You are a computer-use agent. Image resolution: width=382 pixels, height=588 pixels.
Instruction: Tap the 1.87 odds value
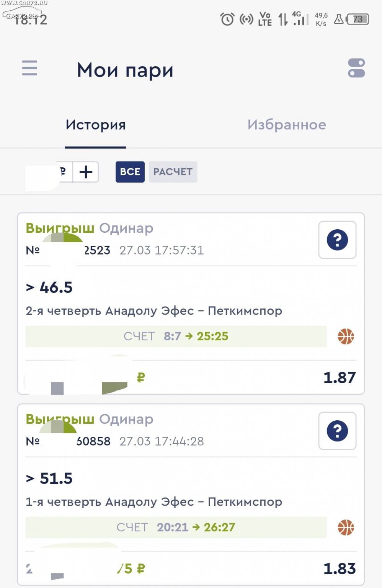(x=340, y=378)
